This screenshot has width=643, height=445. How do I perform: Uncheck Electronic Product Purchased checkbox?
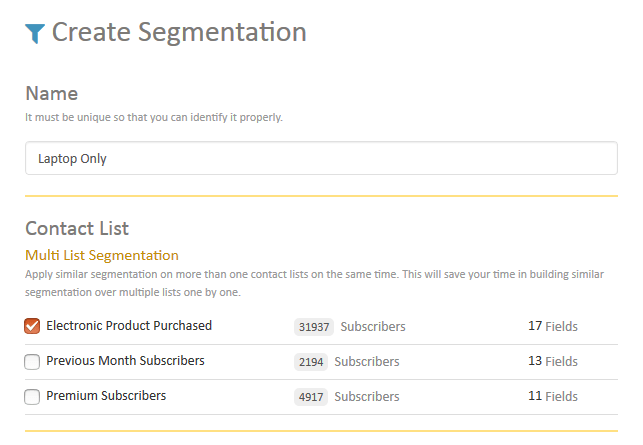coord(32,326)
